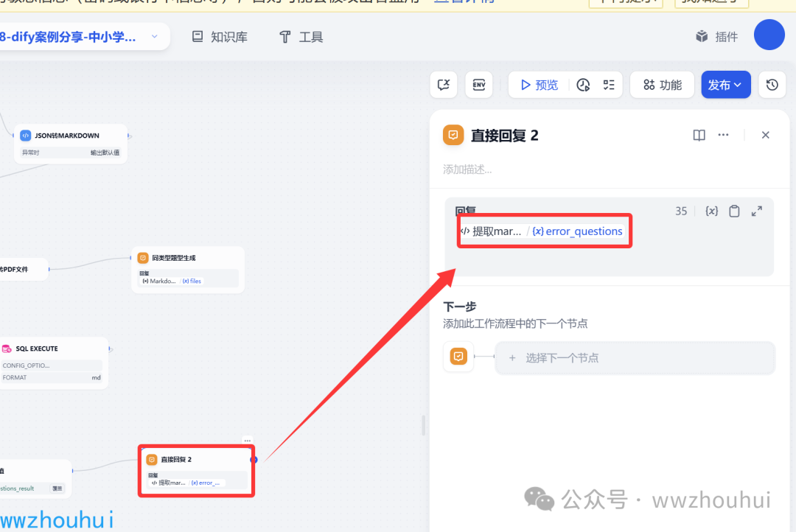Viewport: 796px width, 532px height.
Task: Click the 35 character count in reply editor
Action: 681,211
